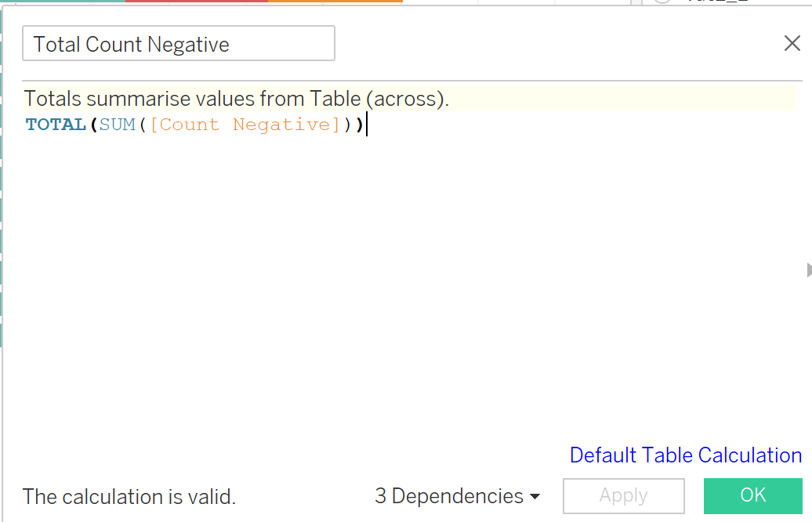Image resolution: width=812 pixels, height=522 pixels.
Task: Focus the Total Count Negative name field
Action: pos(179,44)
